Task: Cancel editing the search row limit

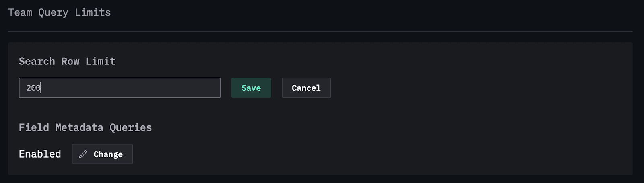Action: coord(306,88)
